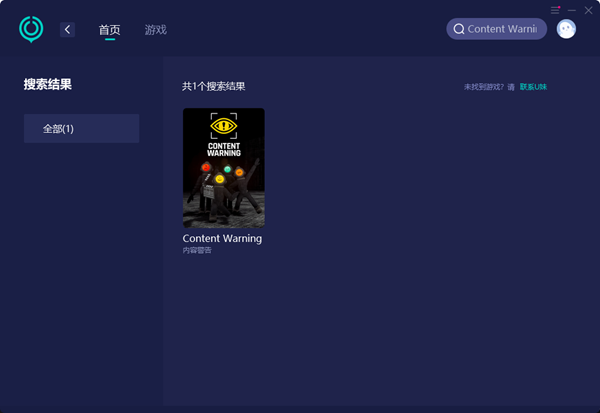Click the yellow eye logo on the cover

pyautogui.click(x=223, y=125)
